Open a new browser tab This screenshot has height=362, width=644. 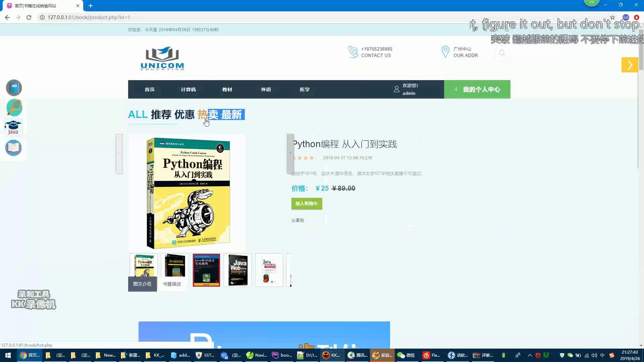click(x=91, y=6)
